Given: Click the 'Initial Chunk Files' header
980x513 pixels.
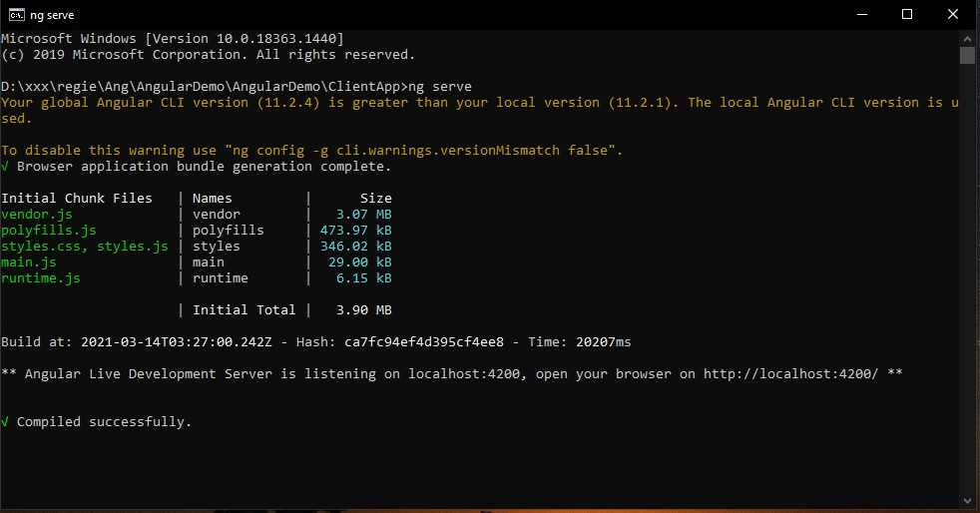Looking at the screenshot, I should click(x=77, y=198).
